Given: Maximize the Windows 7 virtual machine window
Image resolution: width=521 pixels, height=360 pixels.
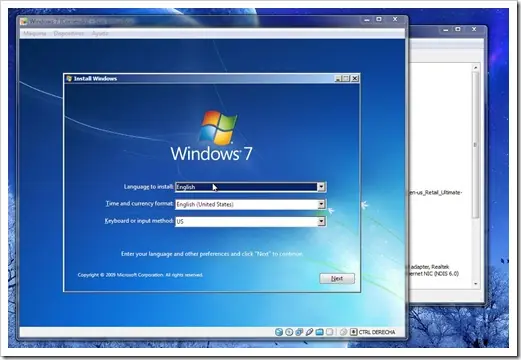Looking at the screenshot, I should pyautogui.click(x=379, y=19).
